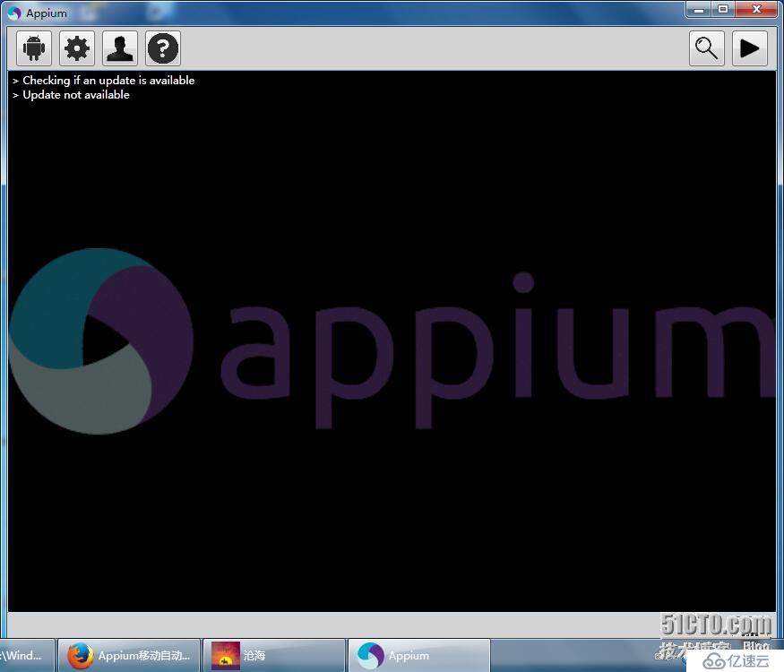Open the 沧海 taskbar item
Viewport: 784px width, 672px height.
(x=274, y=655)
